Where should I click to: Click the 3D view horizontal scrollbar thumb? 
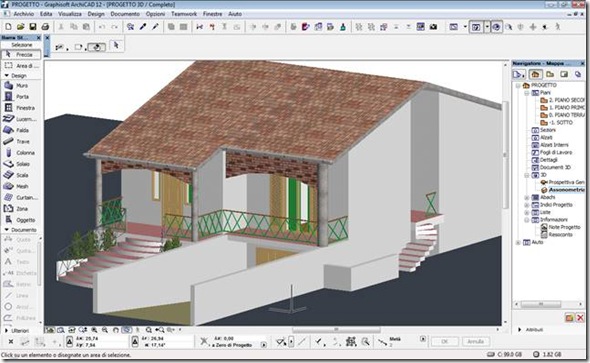click(x=336, y=330)
